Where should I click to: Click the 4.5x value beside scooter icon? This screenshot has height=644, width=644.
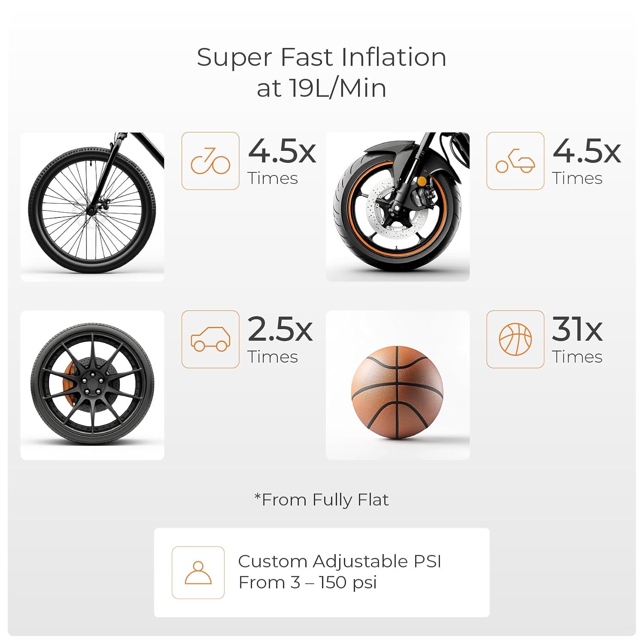coord(587,151)
